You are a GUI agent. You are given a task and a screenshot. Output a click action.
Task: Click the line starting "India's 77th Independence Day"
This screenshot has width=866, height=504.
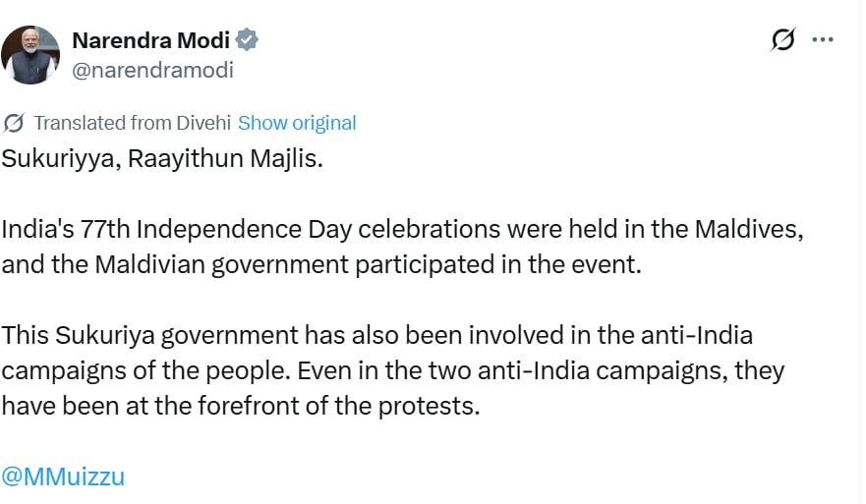[403, 229]
